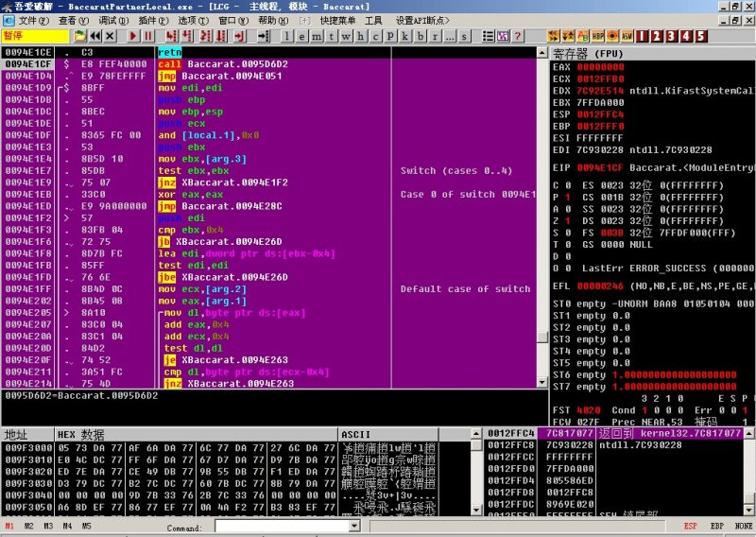This screenshot has width=756, height=537.
Task: Click the Pause execution toolbar icon
Action: pos(148,36)
